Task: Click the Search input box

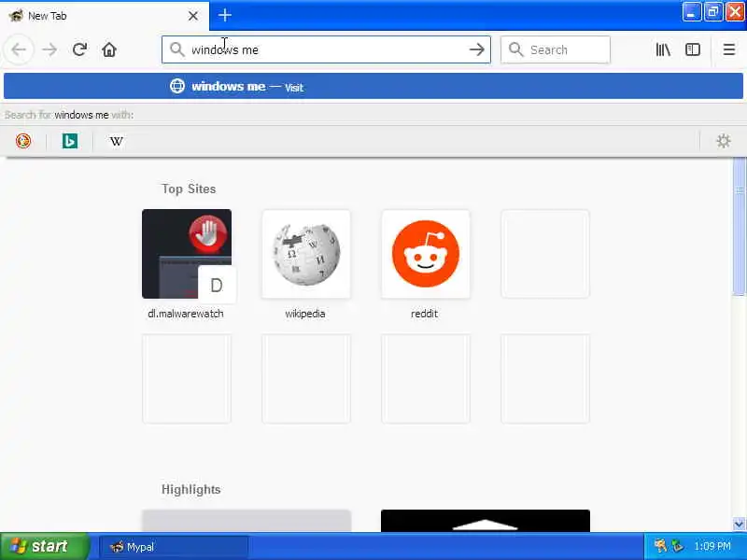Action: point(555,49)
